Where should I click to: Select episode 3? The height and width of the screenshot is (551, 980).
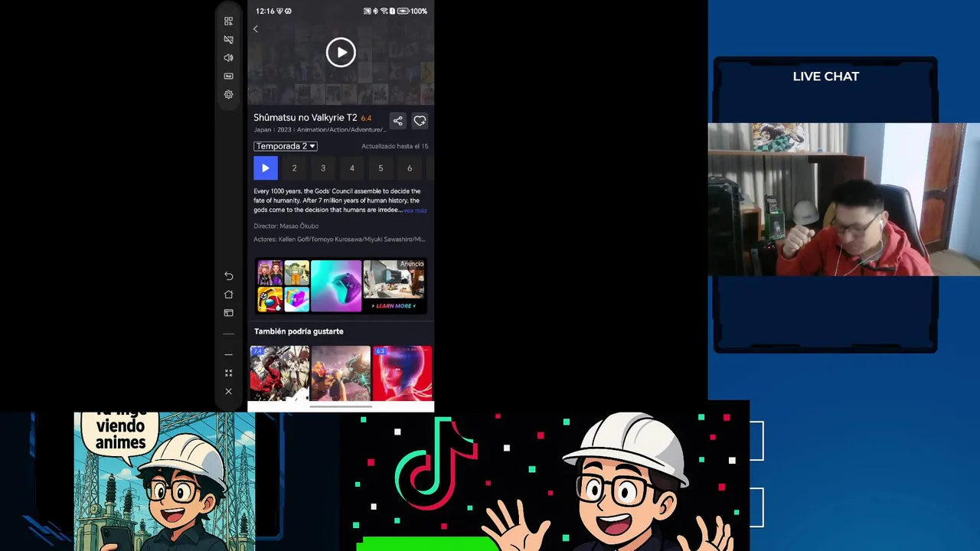click(x=323, y=168)
